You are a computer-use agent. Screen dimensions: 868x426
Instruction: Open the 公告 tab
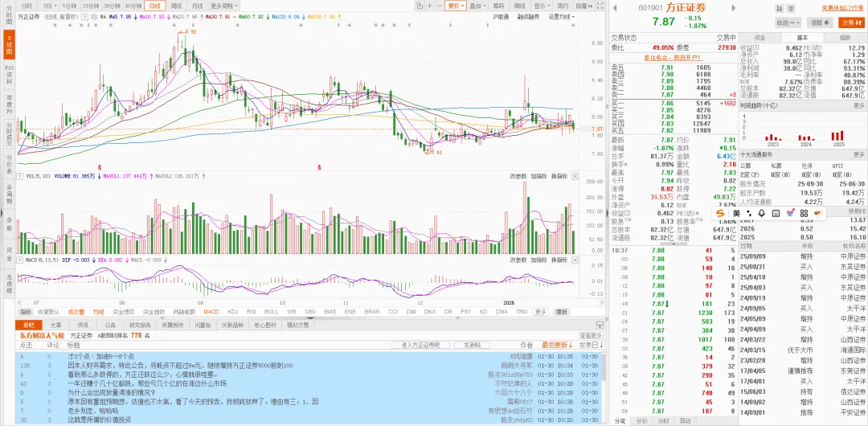[x=110, y=326]
